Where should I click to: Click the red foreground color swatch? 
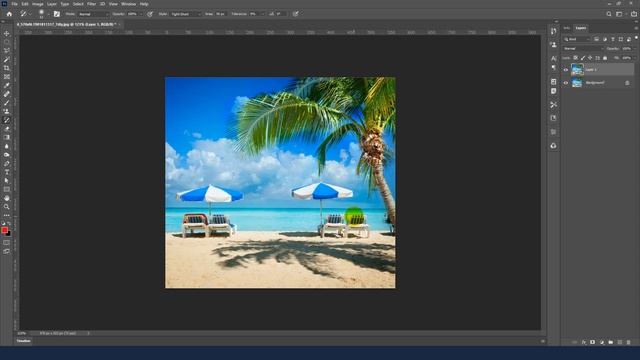pyautogui.click(x=4, y=230)
